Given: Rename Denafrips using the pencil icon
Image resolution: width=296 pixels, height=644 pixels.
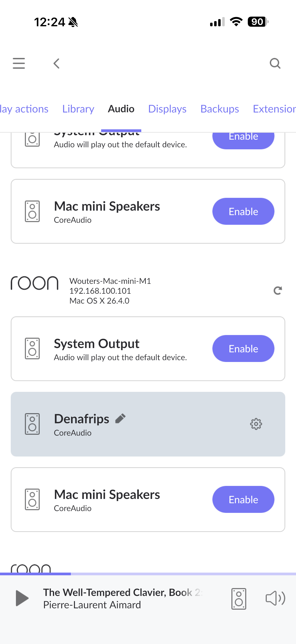Looking at the screenshot, I should (x=120, y=419).
